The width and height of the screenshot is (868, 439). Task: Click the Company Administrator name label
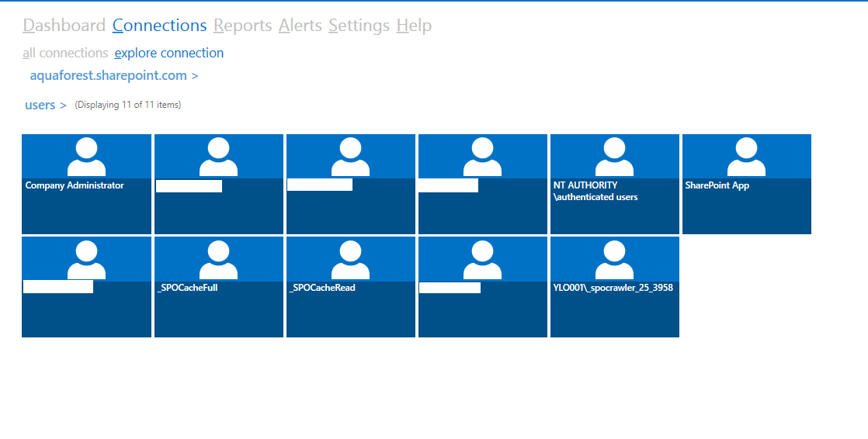tap(75, 185)
